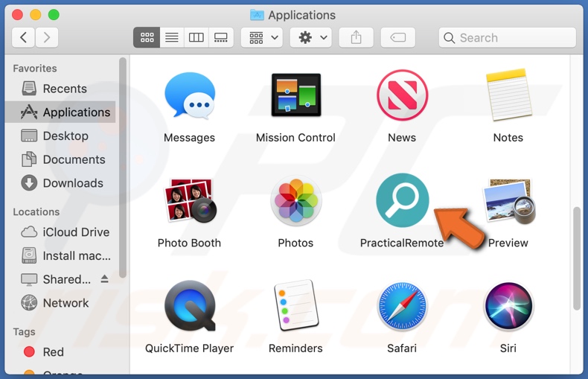Open iCloud Drive in sidebar
Viewport: 588px width, 379px height.
(75, 232)
